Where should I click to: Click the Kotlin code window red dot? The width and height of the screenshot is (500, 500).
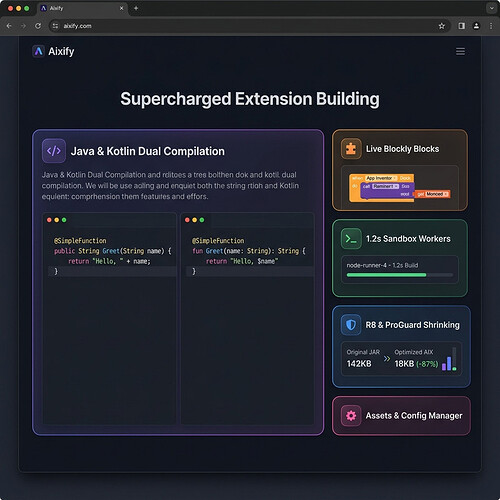click(187, 220)
